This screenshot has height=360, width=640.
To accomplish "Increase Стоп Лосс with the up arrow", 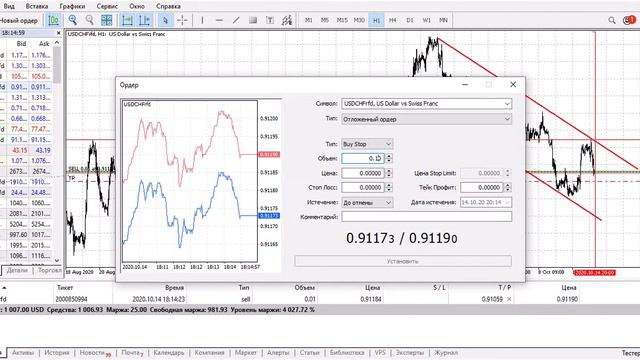I will click(x=389, y=185).
